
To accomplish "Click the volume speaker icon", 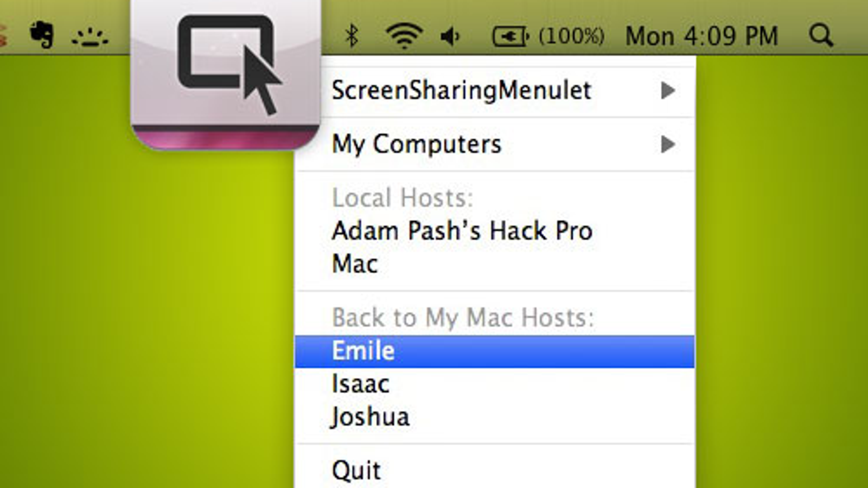I will coord(450,36).
